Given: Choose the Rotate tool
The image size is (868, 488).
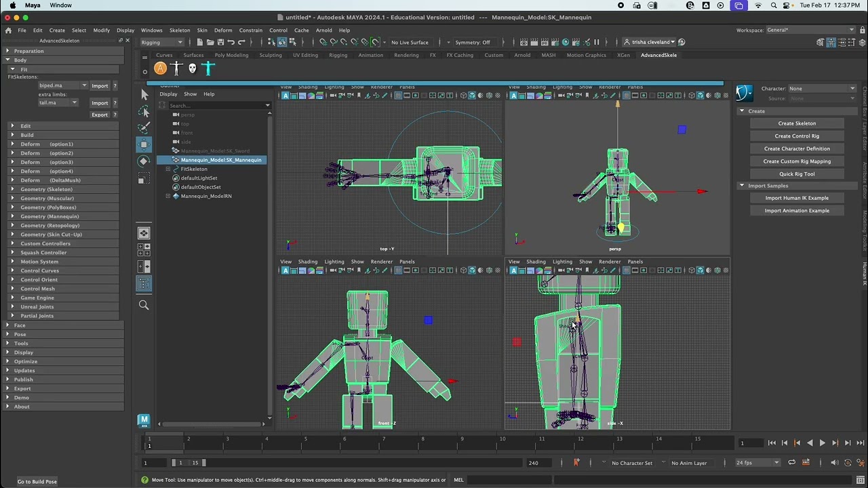Looking at the screenshot, I should pyautogui.click(x=144, y=161).
